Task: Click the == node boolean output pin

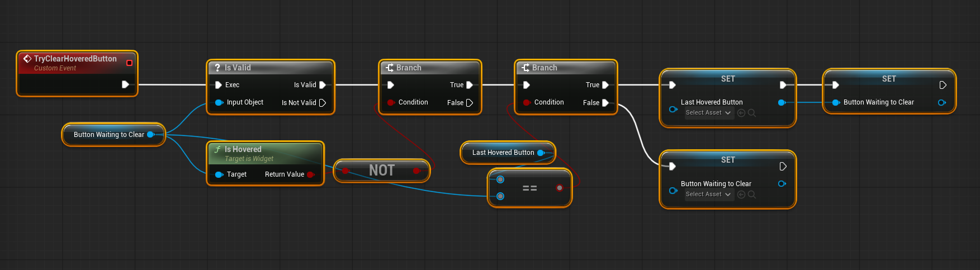Action: pos(560,188)
